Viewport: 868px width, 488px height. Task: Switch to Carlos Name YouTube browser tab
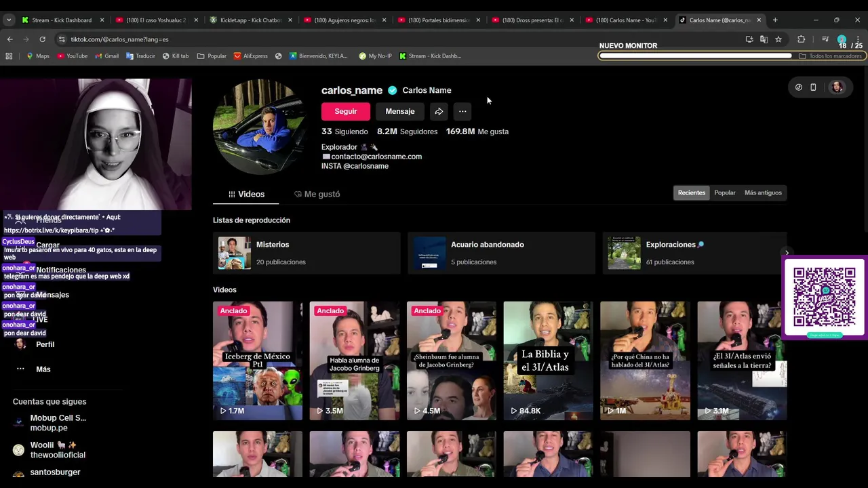(626, 20)
